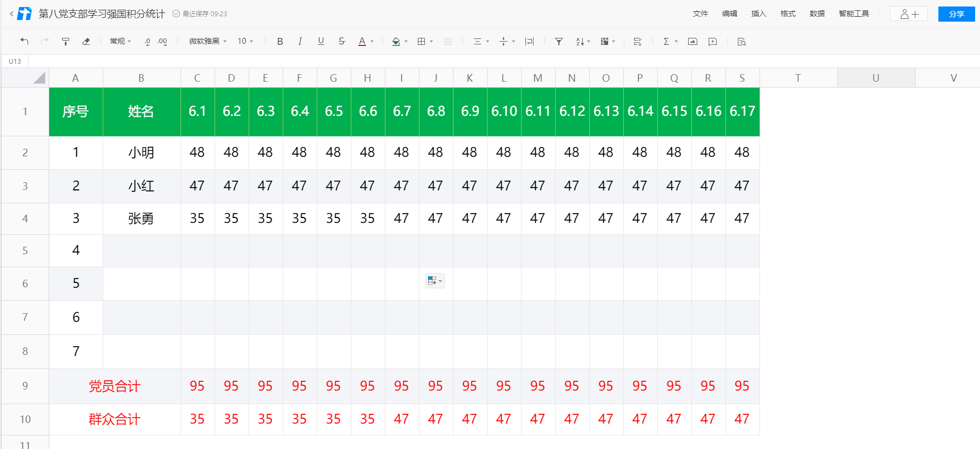Click the red font color swatch
This screenshot has height=449, width=980.
tap(362, 41)
